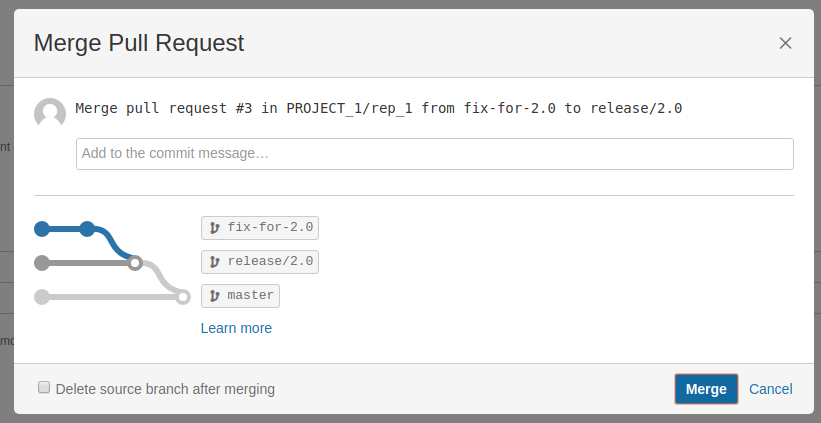Click the user avatar icon

coord(50,114)
